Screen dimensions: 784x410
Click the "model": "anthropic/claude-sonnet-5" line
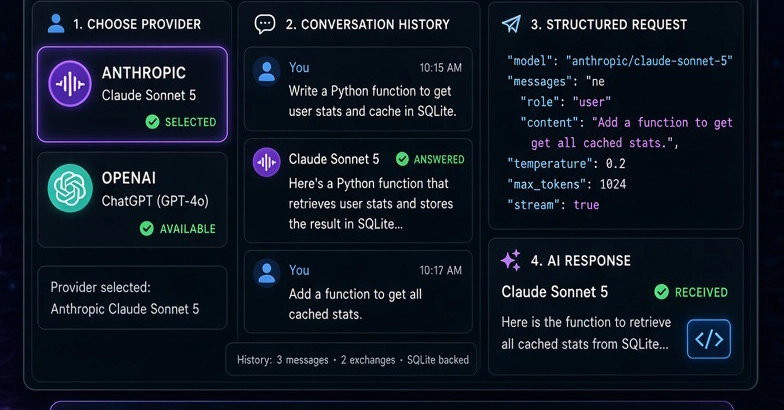pos(620,61)
